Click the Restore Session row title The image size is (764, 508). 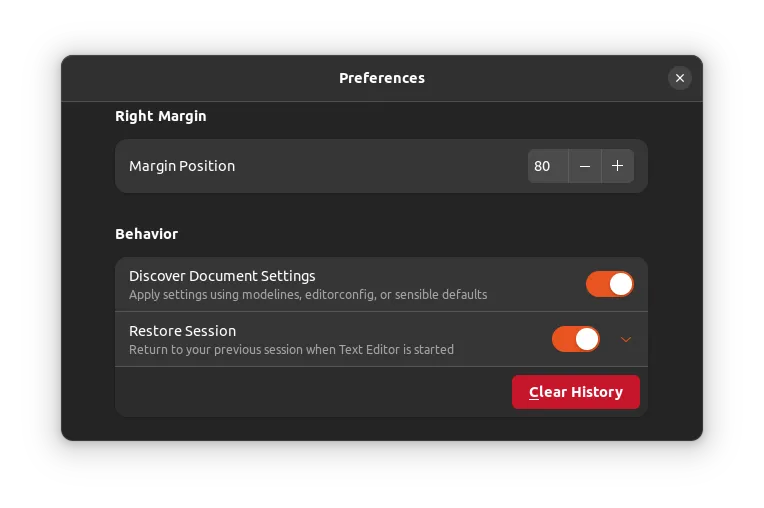[182, 331]
